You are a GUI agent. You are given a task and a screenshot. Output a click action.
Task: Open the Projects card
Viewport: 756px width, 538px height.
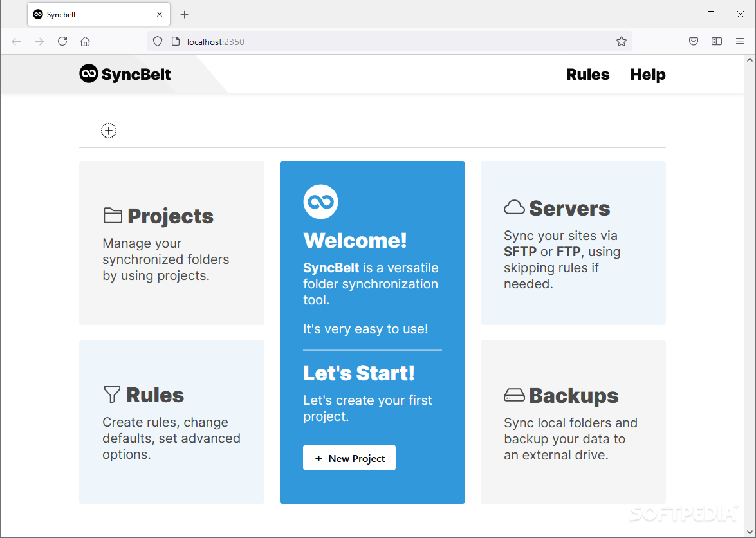tap(172, 243)
